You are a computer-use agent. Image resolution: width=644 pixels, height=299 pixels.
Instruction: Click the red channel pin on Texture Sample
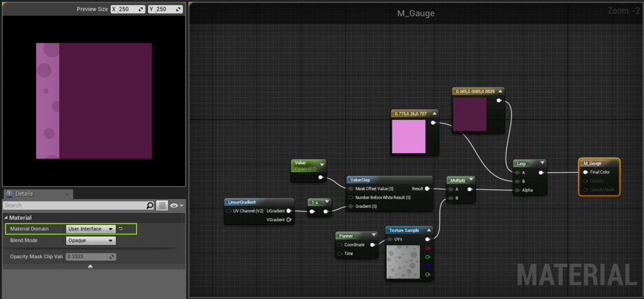[428, 248]
